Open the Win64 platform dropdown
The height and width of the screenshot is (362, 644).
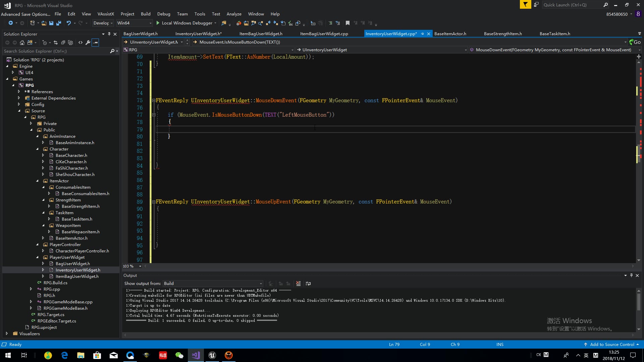[150, 23]
